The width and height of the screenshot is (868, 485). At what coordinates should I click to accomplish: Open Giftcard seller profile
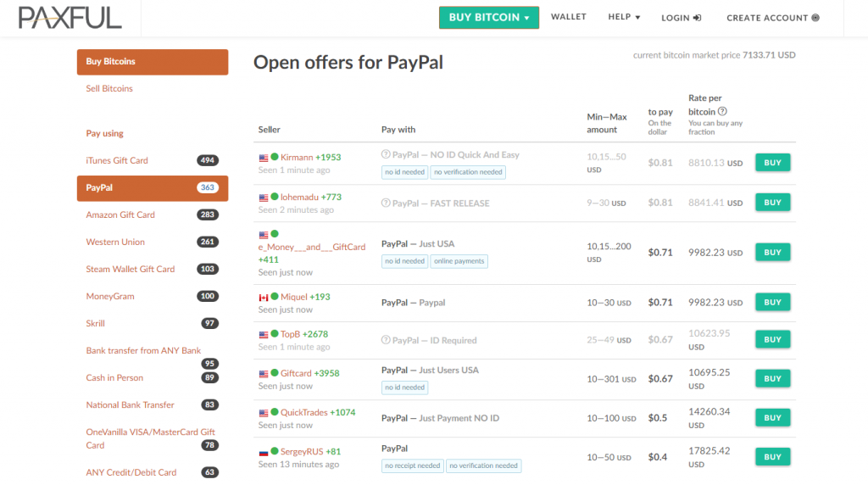pyautogui.click(x=296, y=373)
